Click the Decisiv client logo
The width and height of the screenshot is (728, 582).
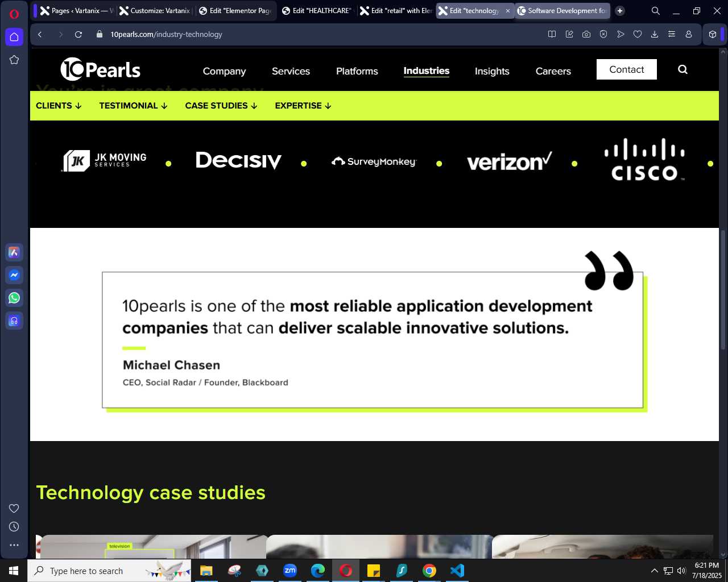[238, 161]
